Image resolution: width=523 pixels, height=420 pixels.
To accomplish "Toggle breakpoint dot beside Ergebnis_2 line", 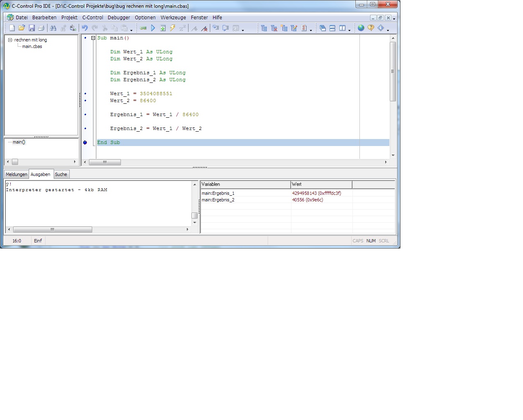I will tap(85, 128).
